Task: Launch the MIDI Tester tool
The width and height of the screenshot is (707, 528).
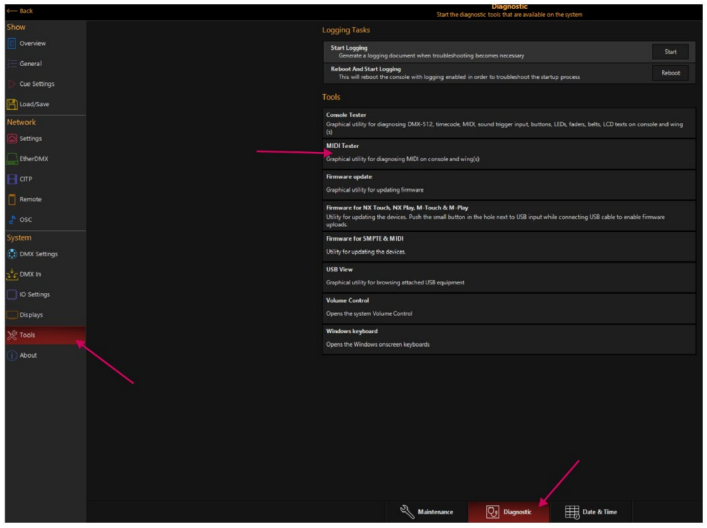Action: tap(508, 152)
